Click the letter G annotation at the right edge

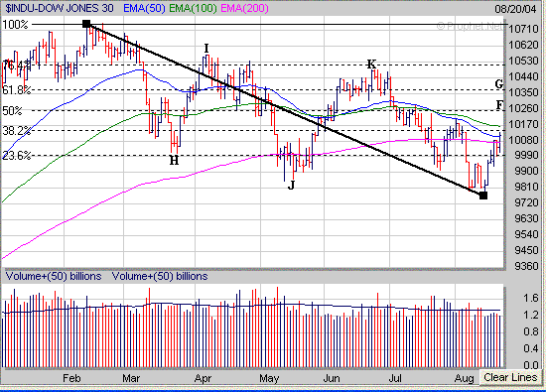[x=499, y=84]
